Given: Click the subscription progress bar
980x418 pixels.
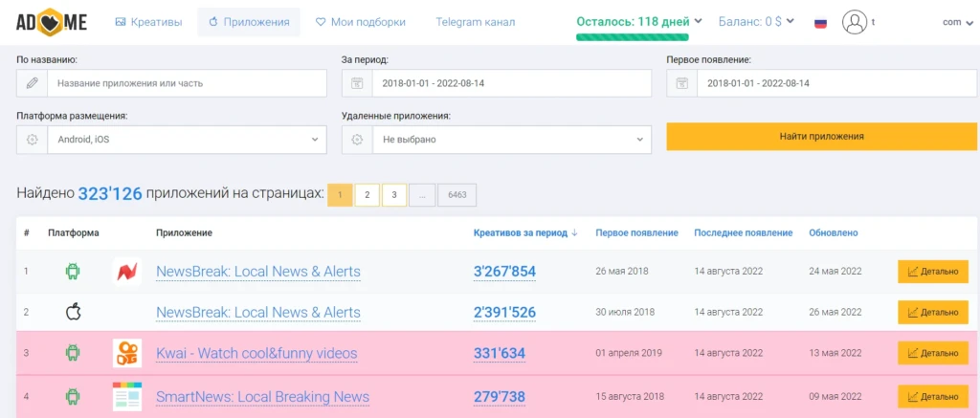Looking at the screenshot, I should point(632,37).
